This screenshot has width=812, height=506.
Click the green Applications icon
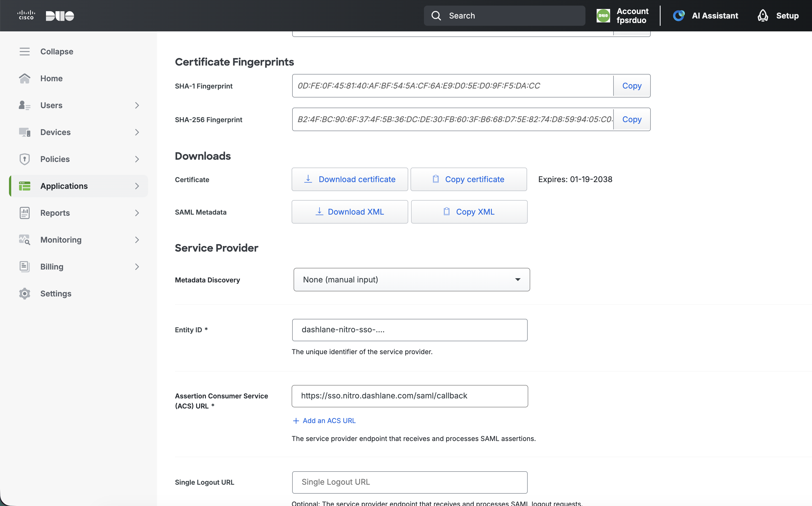point(24,186)
